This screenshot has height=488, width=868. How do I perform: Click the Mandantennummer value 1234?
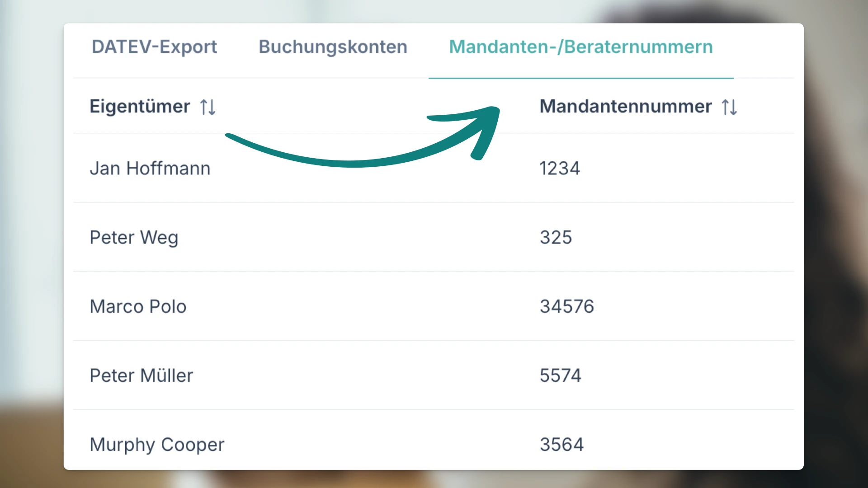(560, 169)
